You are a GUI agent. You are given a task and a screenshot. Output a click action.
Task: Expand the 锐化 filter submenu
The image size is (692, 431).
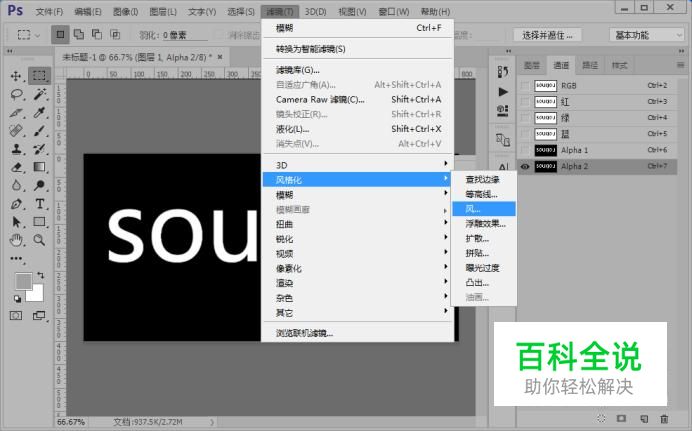[x=358, y=239]
